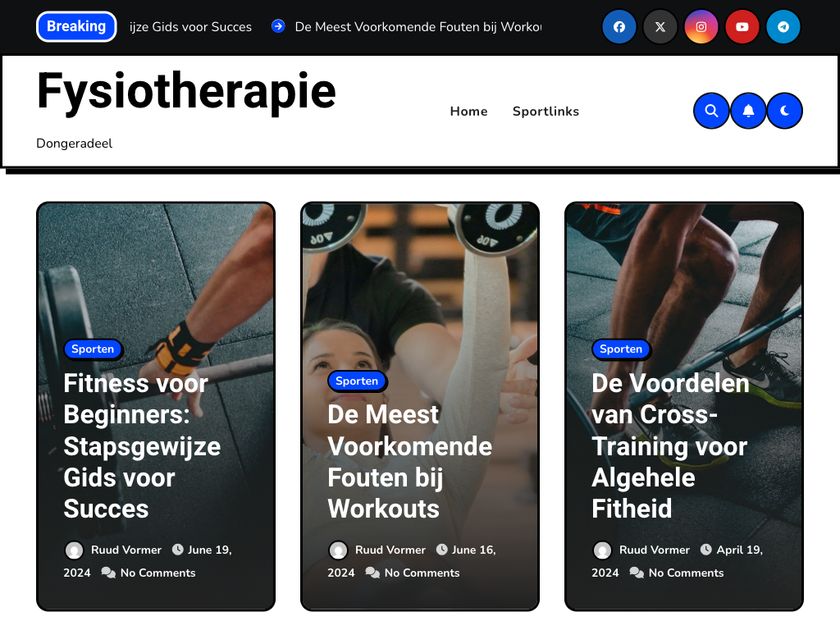Select the Home menu item
Screen dimensions: 840x630
click(468, 112)
